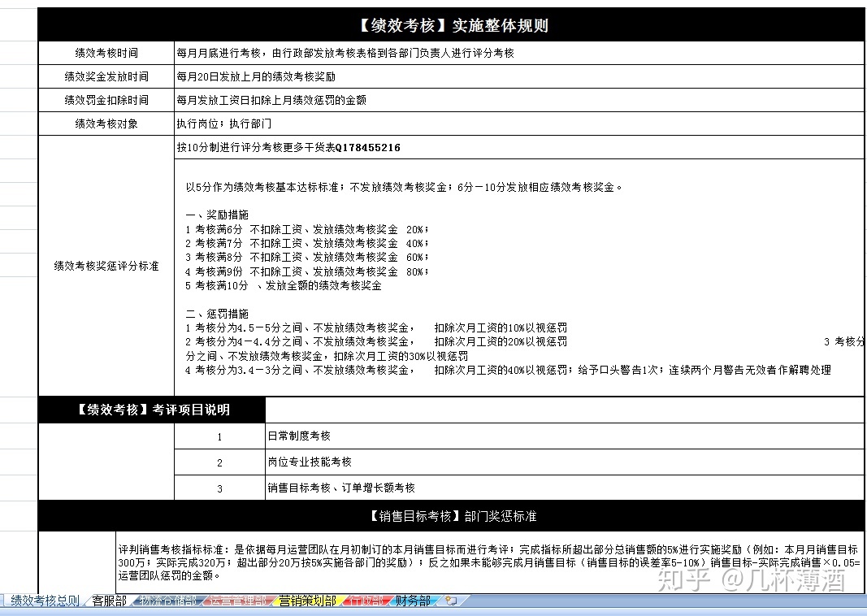Click the 绩效奖金发放时间 cell
The height and width of the screenshot is (616, 867).
pyautogui.click(x=105, y=77)
